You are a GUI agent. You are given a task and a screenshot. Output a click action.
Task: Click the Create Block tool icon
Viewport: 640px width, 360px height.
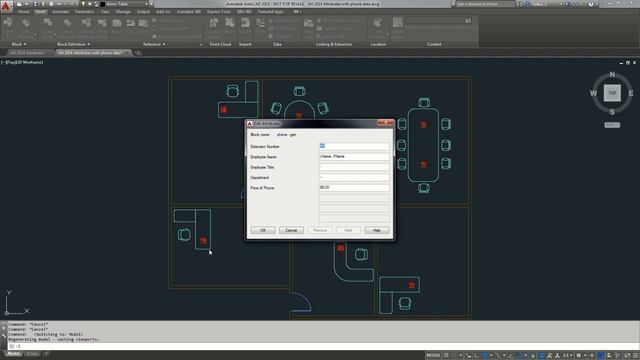click(48, 22)
